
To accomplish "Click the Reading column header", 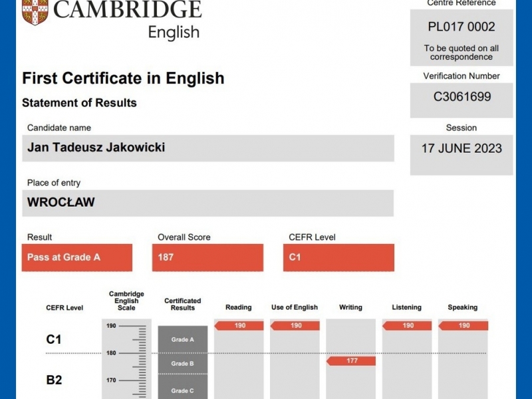I will click(239, 307).
